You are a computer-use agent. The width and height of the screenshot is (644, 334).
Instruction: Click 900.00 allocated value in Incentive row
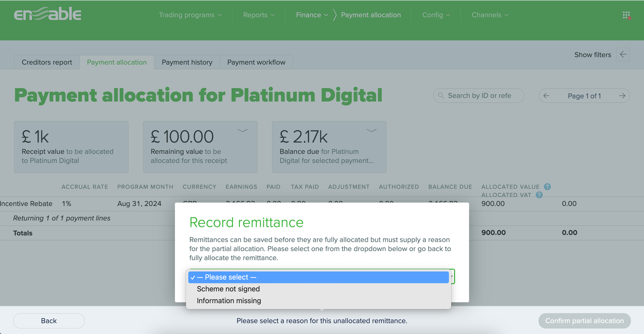pos(493,204)
